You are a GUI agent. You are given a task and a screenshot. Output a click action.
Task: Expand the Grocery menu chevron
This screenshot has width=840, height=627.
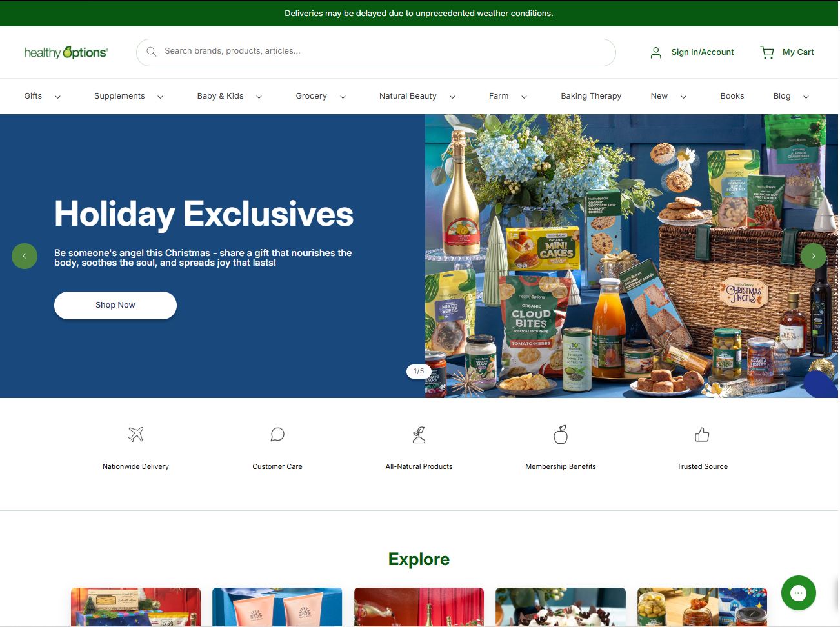coord(343,97)
